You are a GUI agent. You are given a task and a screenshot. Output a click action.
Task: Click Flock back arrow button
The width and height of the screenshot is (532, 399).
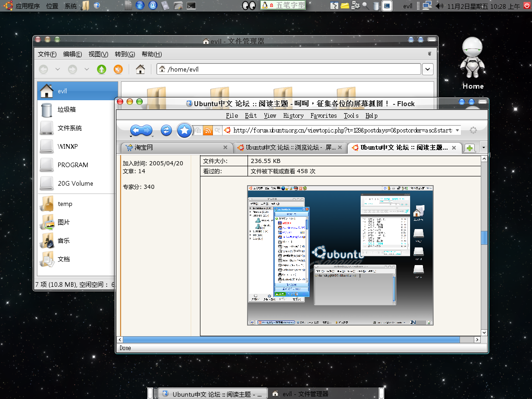tap(136, 130)
